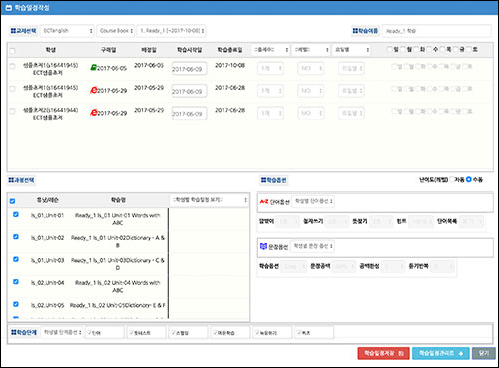
Task: Click the blue book icon beside 문장옵션
Action: tap(263, 246)
